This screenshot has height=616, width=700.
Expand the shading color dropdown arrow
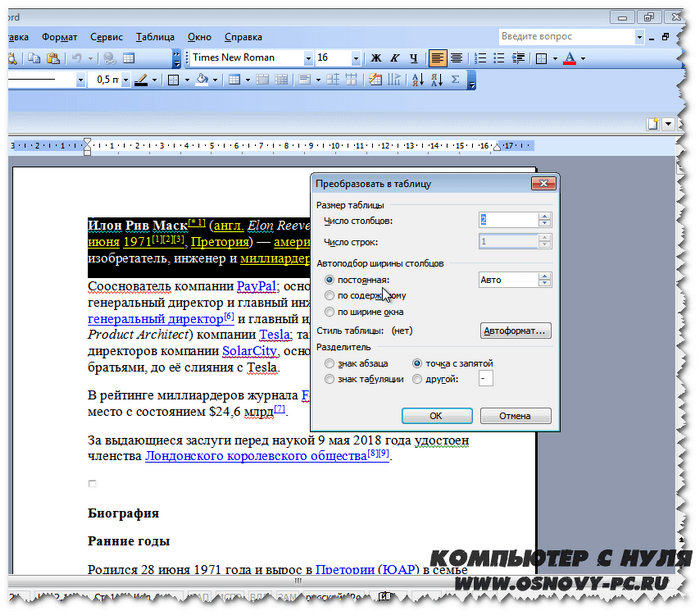coord(215,80)
